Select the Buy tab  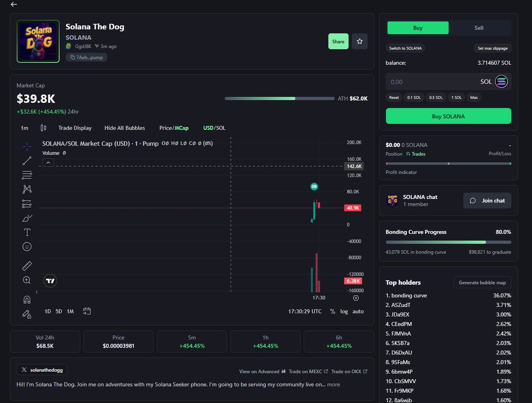click(418, 27)
